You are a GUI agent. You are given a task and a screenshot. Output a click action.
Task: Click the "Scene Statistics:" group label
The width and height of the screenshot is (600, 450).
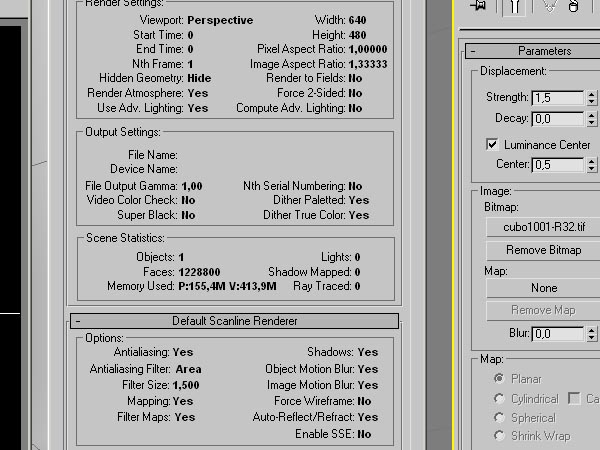pyautogui.click(x=126, y=238)
